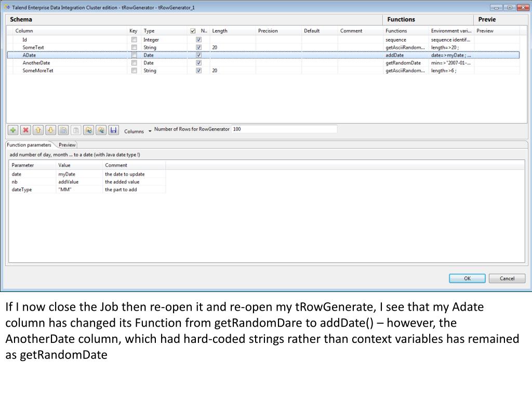Image resolution: width=532 pixels, height=399 pixels.
Task: Click the myDate value of date parameter
Action: [x=67, y=174]
